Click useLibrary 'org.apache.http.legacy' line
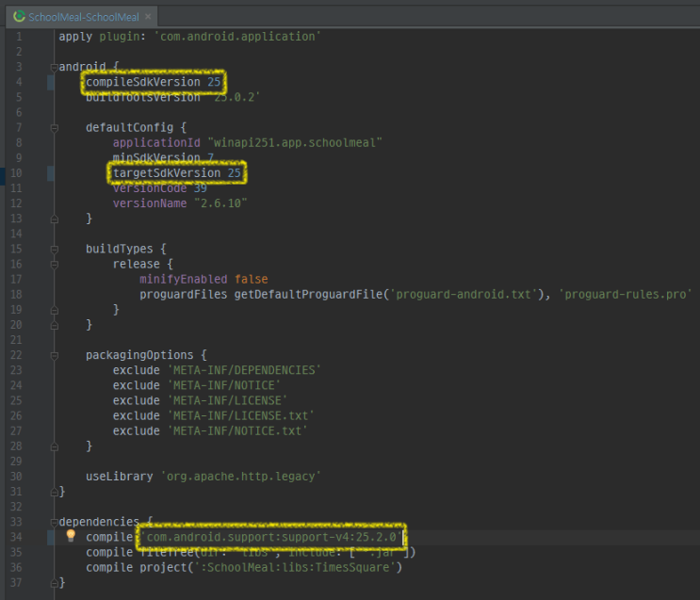 (203, 476)
